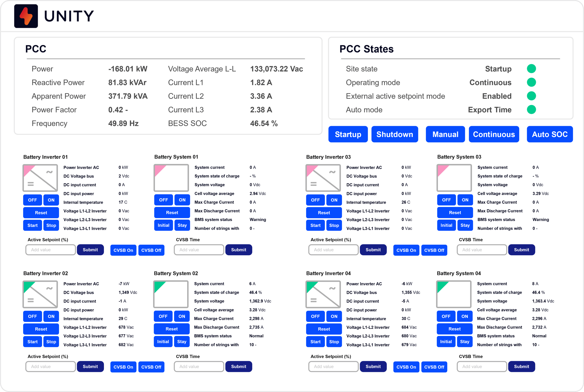
Task: Turn ON Battery Inverter 01
Action: (51, 200)
